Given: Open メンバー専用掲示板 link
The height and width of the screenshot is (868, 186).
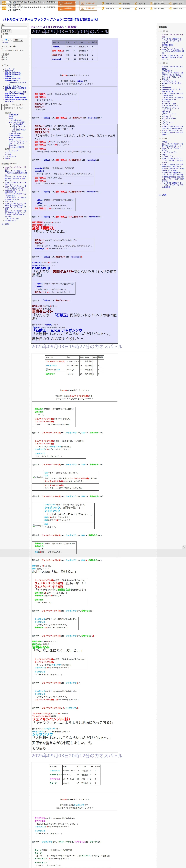Looking at the screenshot, I should (x=16, y=137).
